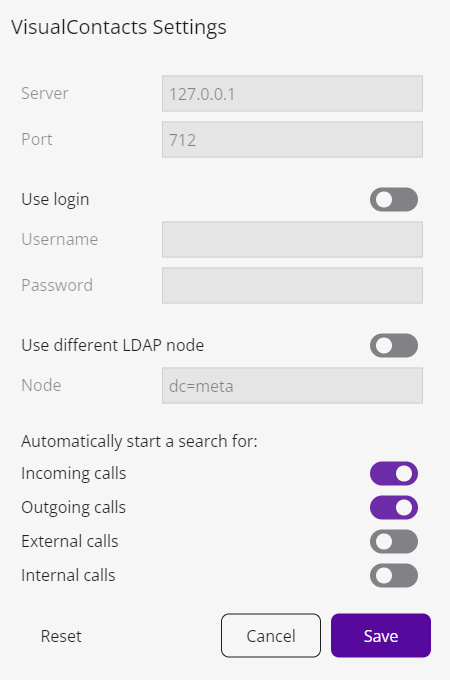This screenshot has height=680, width=450.
Task: Focus the Port field containing 712
Action: [292, 140]
